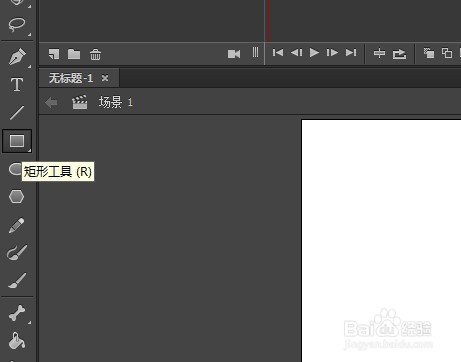Close the 无标题-1 document tab

pyautogui.click(x=105, y=78)
